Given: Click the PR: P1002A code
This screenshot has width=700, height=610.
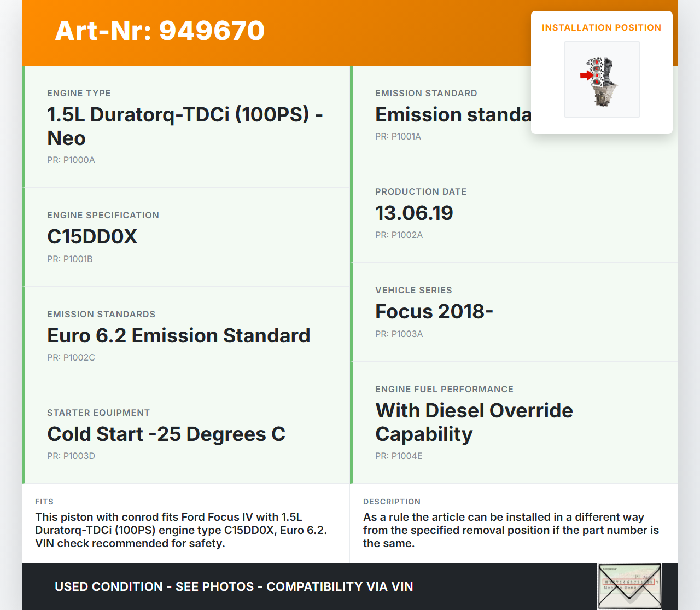Looking at the screenshot, I should coord(399,235).
